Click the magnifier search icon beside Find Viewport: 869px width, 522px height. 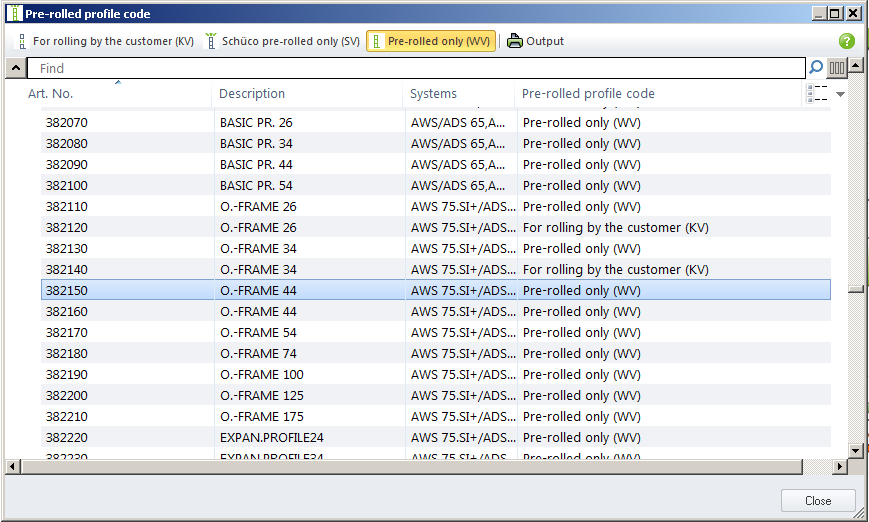816,68
